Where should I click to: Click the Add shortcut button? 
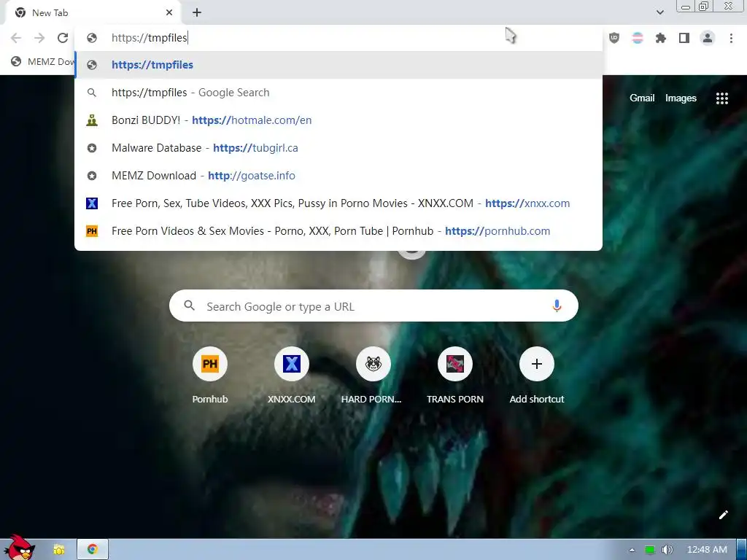coord(536,375)
